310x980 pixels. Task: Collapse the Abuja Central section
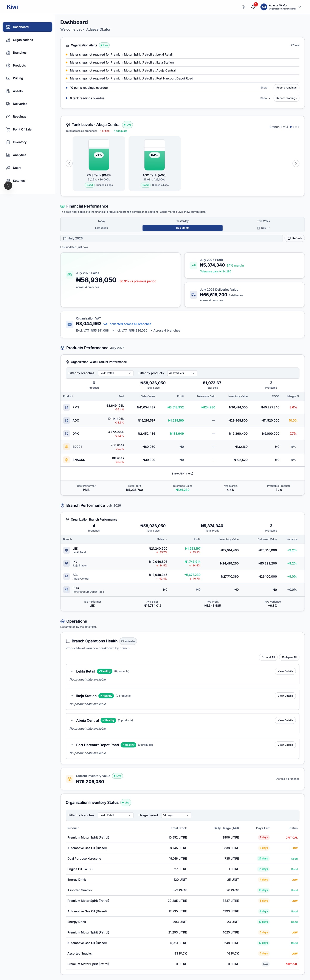coord(72,721)
